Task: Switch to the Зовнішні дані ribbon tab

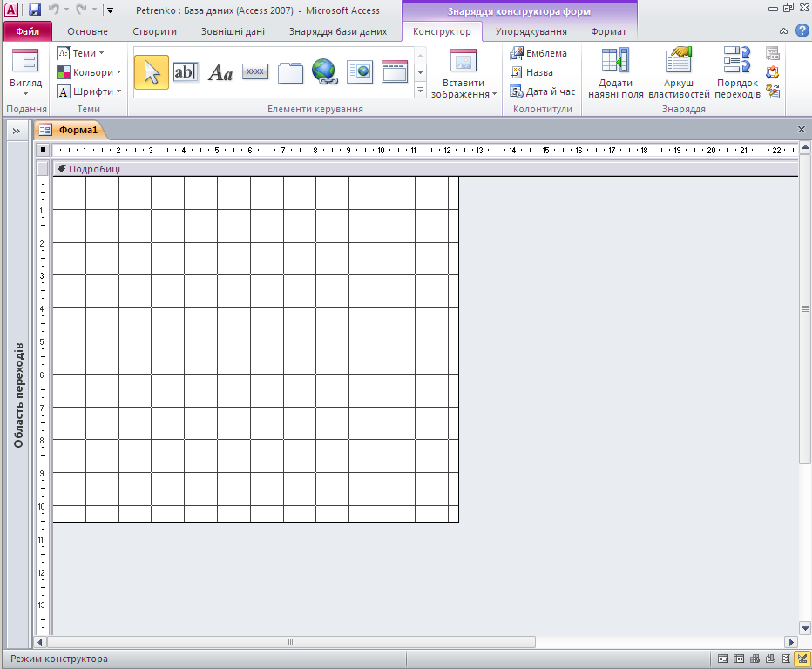Action: tap(233, 31)
